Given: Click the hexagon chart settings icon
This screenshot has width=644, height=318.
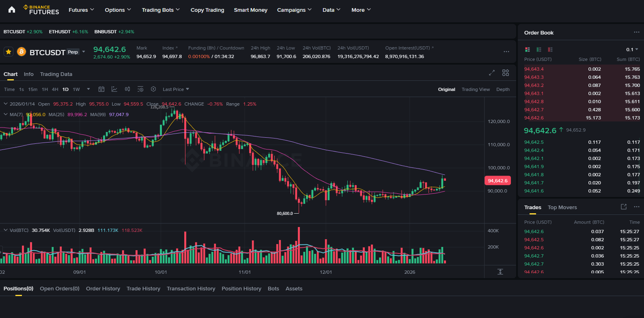Looking at the screenshot, I should pos(153,89).
